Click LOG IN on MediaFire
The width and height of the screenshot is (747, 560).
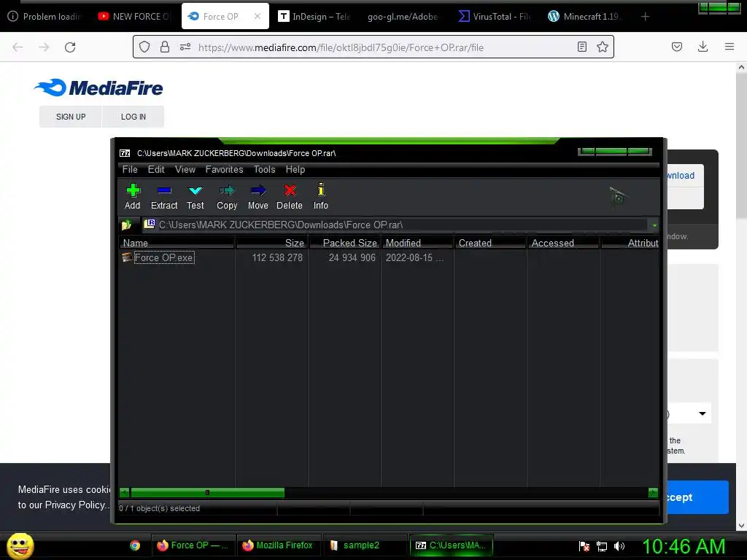click(x=133, y=117)
